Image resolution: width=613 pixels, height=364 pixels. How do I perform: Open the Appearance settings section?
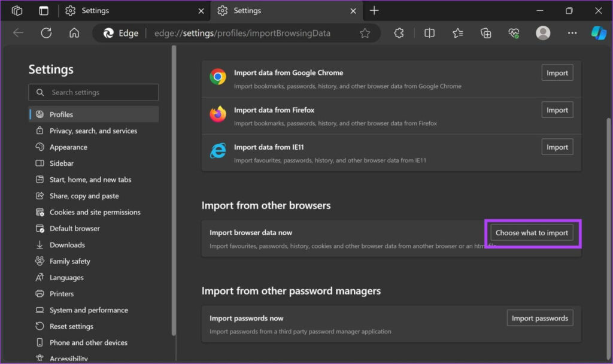pyautogui.click(x=68, y=147)
